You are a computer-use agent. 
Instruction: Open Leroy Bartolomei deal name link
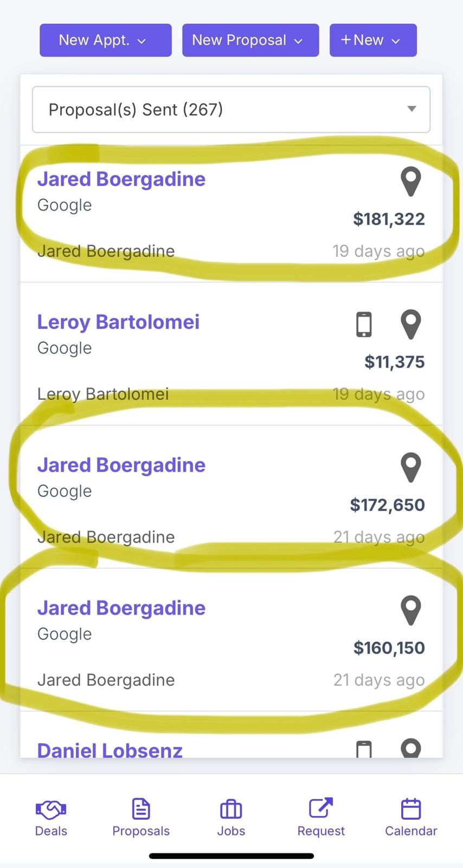[118, 322]
